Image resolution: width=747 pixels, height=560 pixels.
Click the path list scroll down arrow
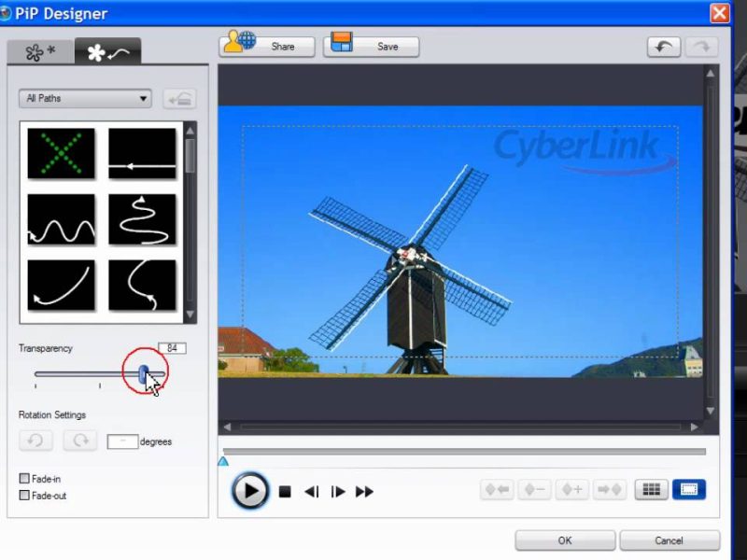coord(190,315)
